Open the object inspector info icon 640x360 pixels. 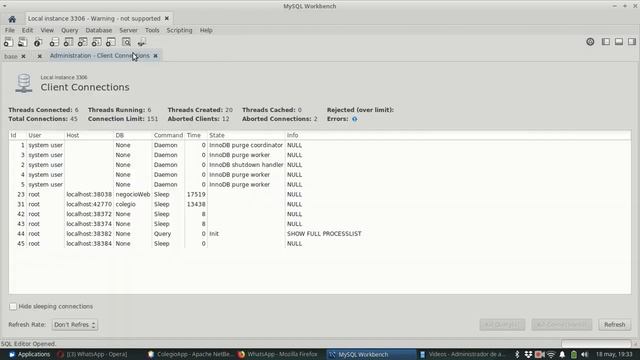tap(38, 42)
